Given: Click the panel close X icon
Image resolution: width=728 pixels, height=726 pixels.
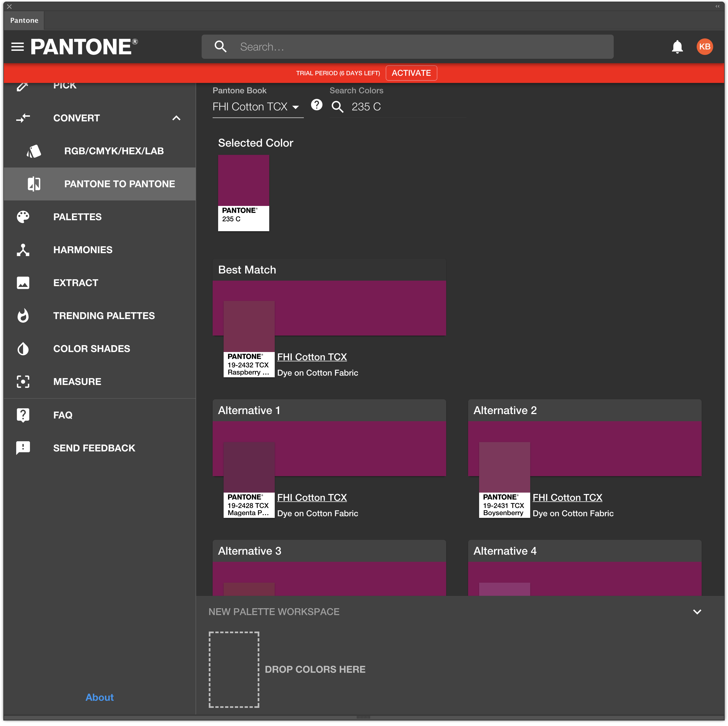Looking at the screenshot, I should [x=9, y=6].
